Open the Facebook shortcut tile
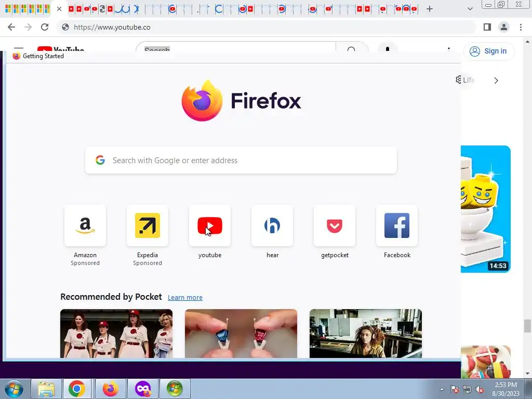 point(397,225)
